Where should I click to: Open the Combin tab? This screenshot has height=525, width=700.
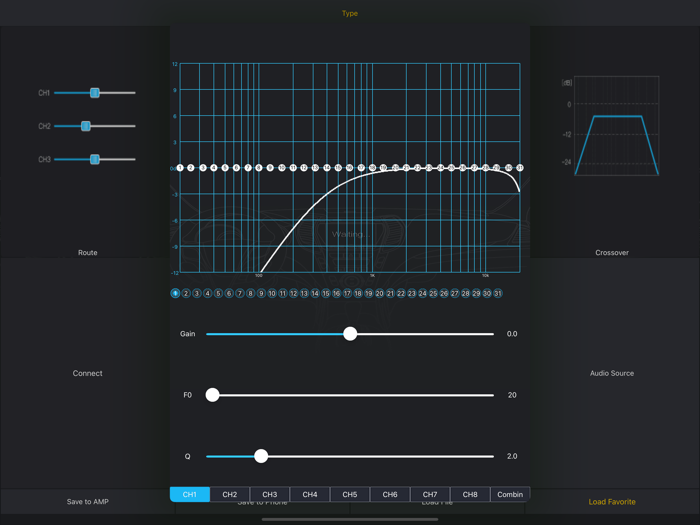click(510, 494)
